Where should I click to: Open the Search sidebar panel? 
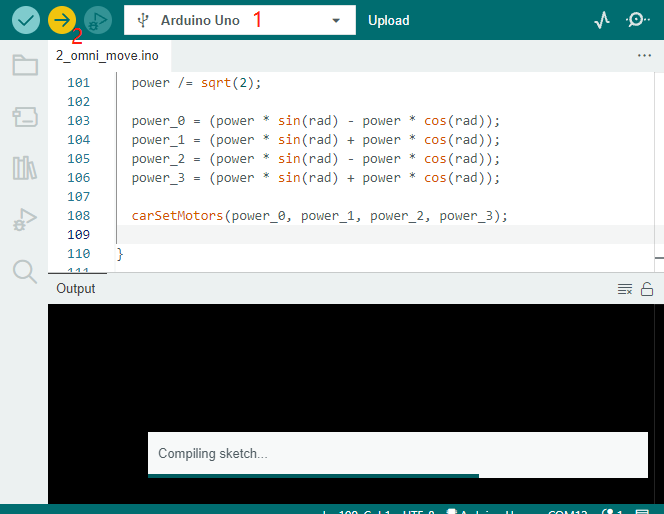click(x=25, y=271)
